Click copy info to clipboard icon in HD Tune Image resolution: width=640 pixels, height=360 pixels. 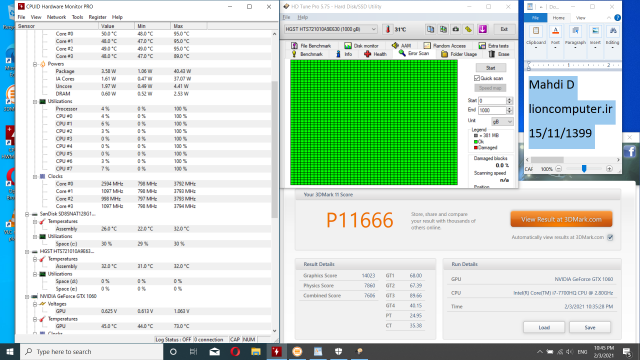point(430,29)
